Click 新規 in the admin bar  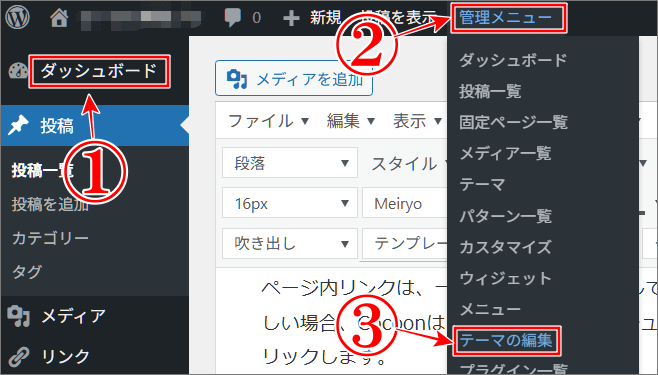(326, 18)
